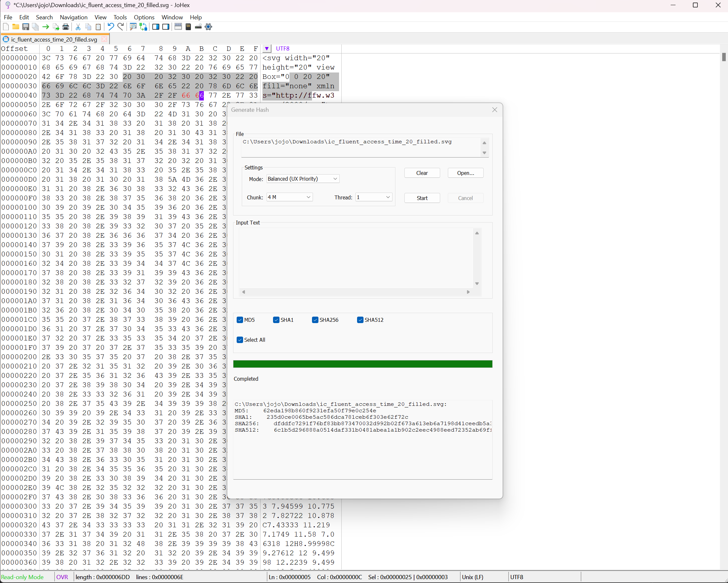
Task: Open the Tools menu
Action: 120,17
